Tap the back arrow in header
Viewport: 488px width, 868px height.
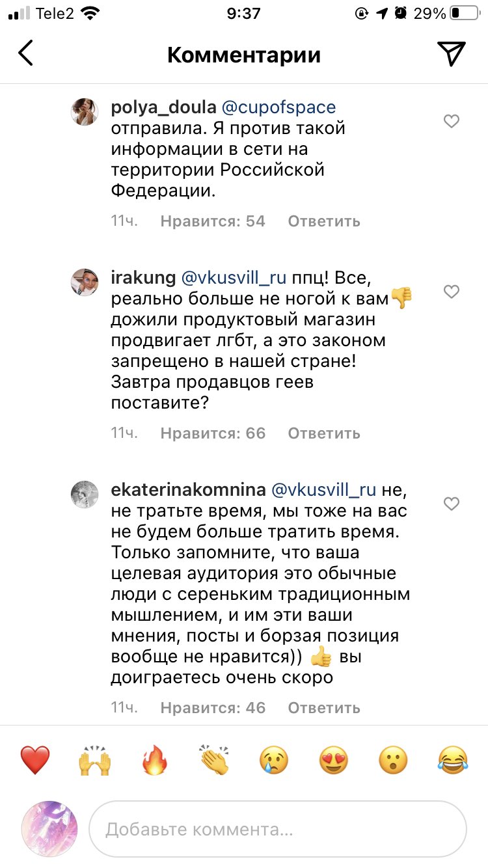tap(26, 54)
